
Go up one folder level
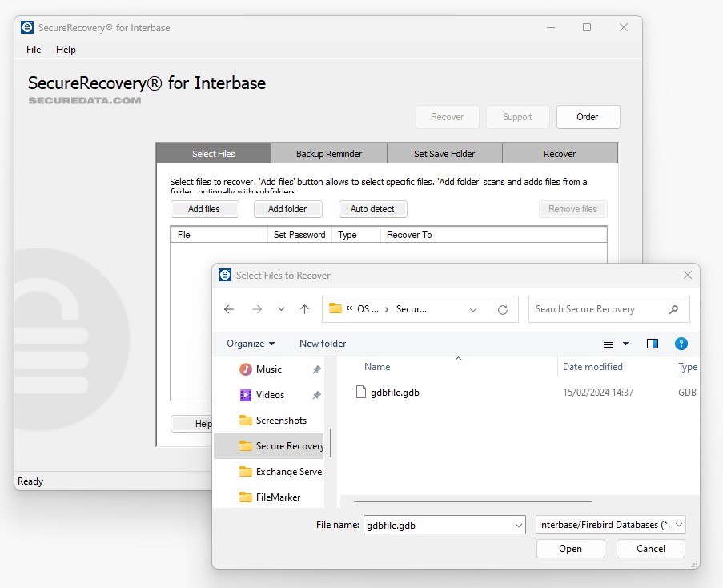coord(304,309)
